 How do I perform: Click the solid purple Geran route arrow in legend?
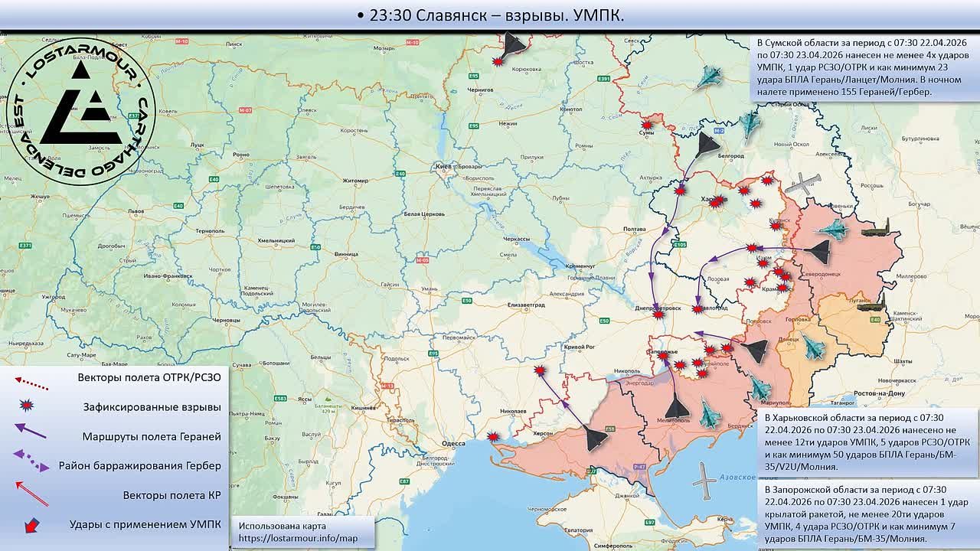click(x=31, y=435)
